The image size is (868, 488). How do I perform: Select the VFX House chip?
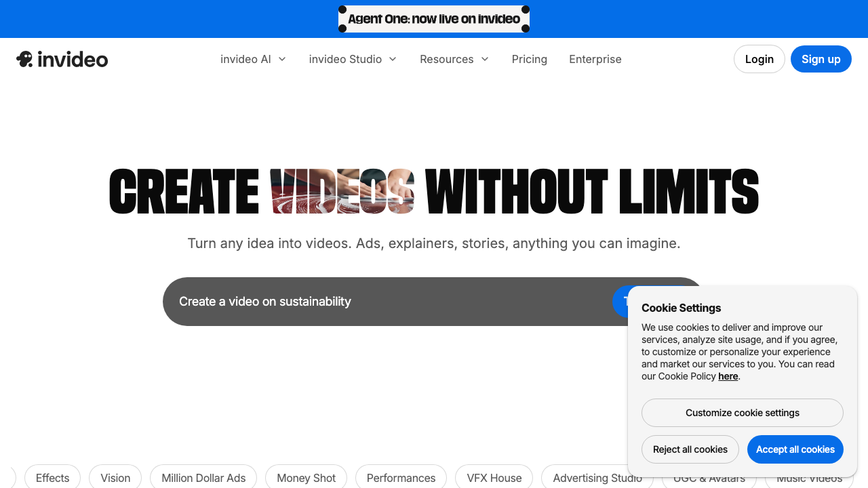[494, 477]
